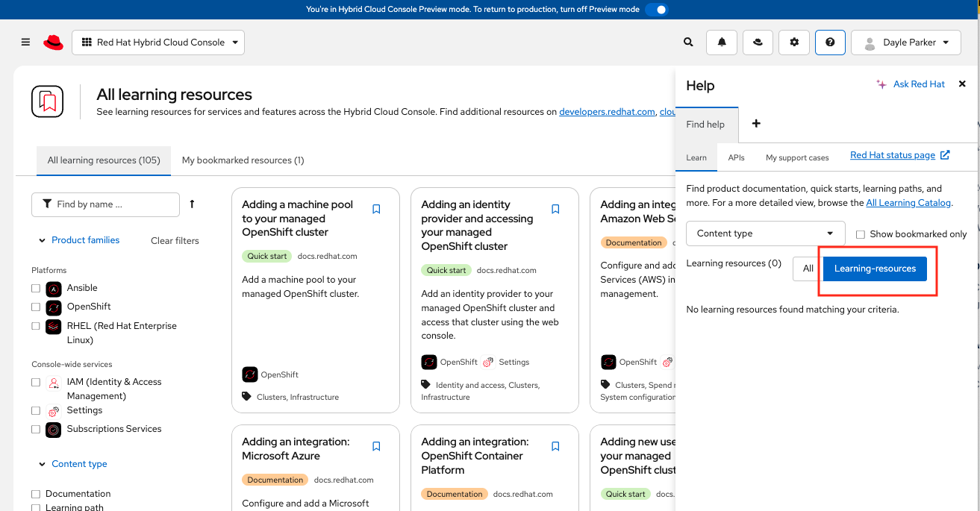Open the settings gear menu
Screen dimensions: 980x511
794,43
